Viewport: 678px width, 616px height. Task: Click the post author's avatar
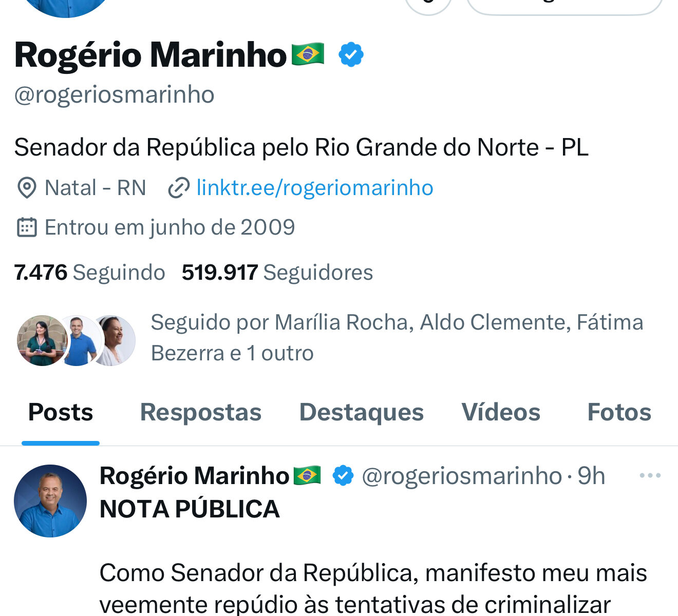pos(50,501)
